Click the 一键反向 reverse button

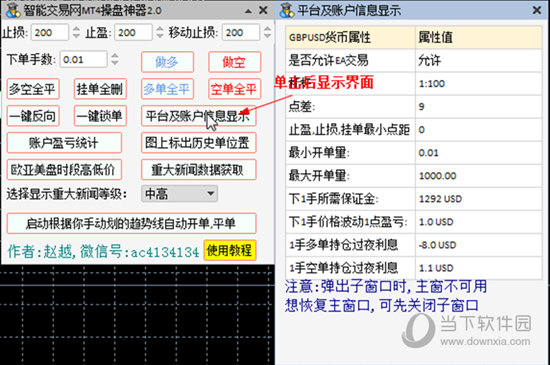(x=33, y=116)
